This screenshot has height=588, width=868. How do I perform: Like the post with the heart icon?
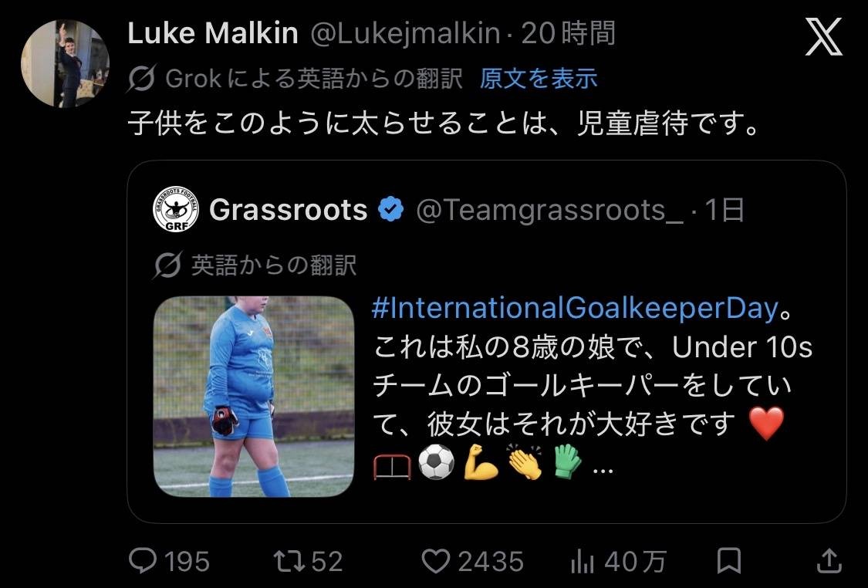pos(436,560)
